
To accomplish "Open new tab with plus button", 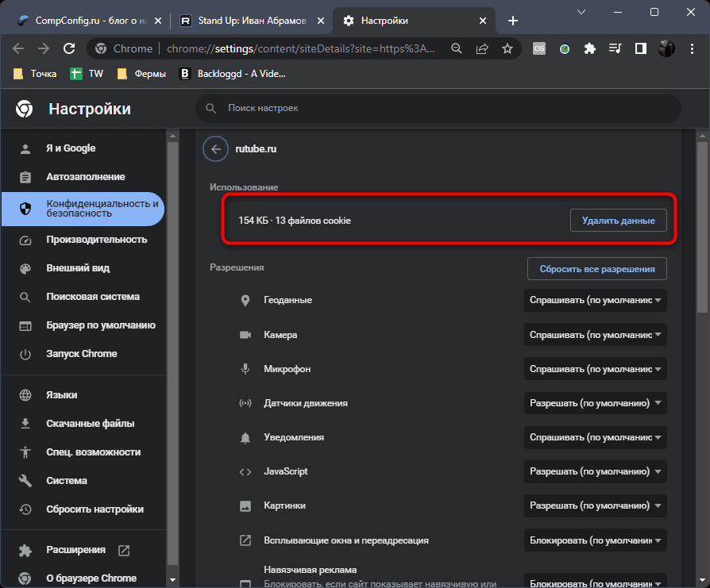I will [512, 21].
